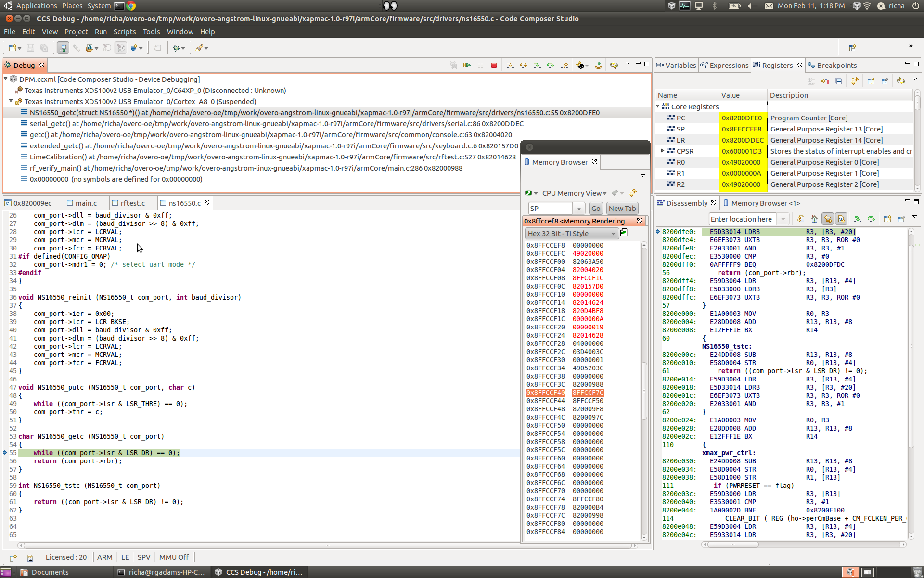Click the Restart icon in Debug toolbar

tap(598, 65)
